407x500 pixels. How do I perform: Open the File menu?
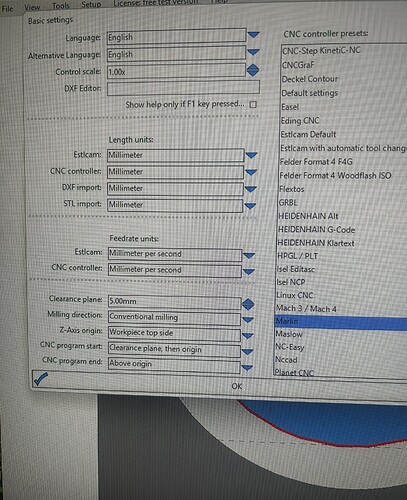7,9
